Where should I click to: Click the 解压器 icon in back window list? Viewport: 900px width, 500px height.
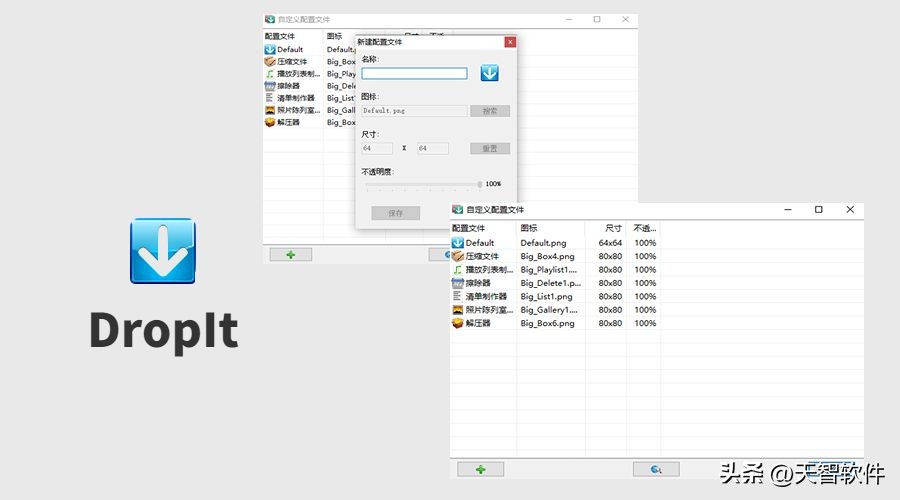coord(270,122)
